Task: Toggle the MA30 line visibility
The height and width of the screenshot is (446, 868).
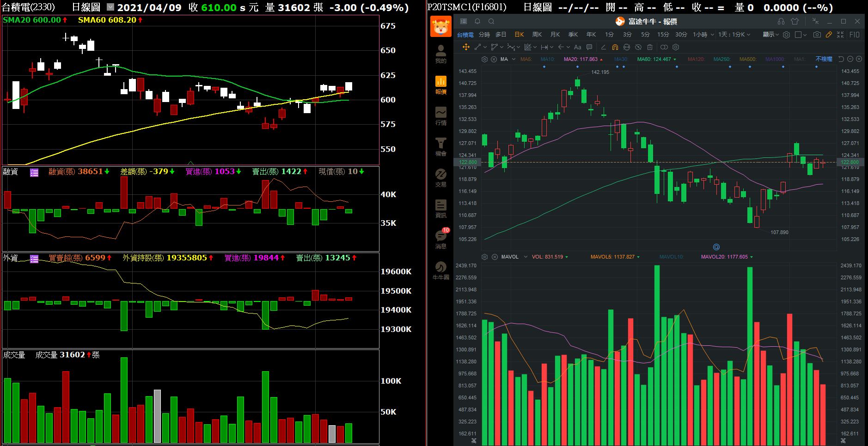Action: [621, 59]
